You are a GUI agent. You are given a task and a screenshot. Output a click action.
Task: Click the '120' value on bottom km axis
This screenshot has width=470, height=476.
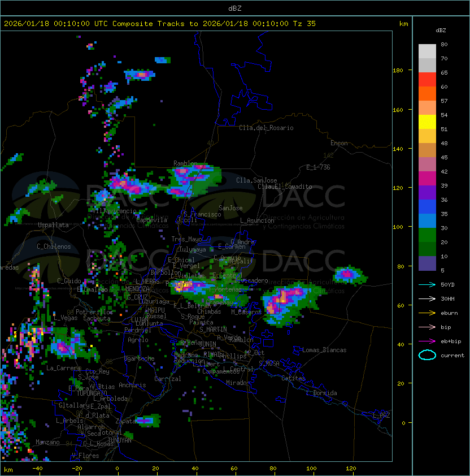(x=351, y=469)
